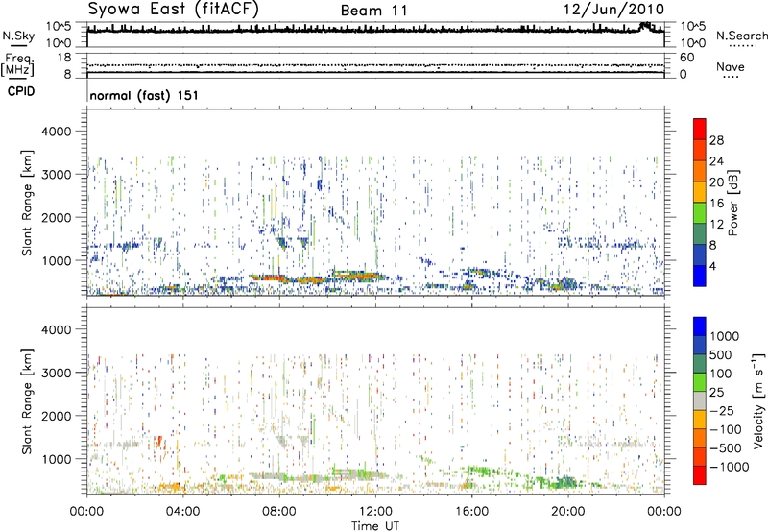
Task: Click the "12:00" time axis label
Action: 375,512
